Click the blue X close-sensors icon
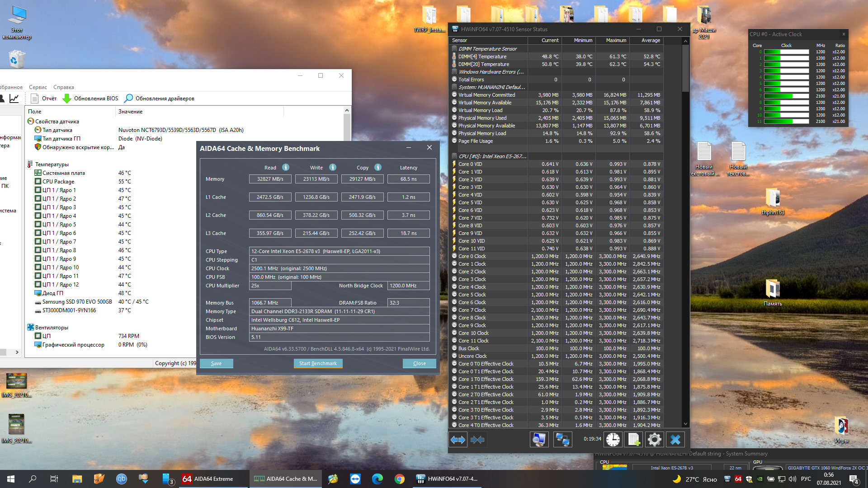The image size is (868, 488). [x=675, y=439]
